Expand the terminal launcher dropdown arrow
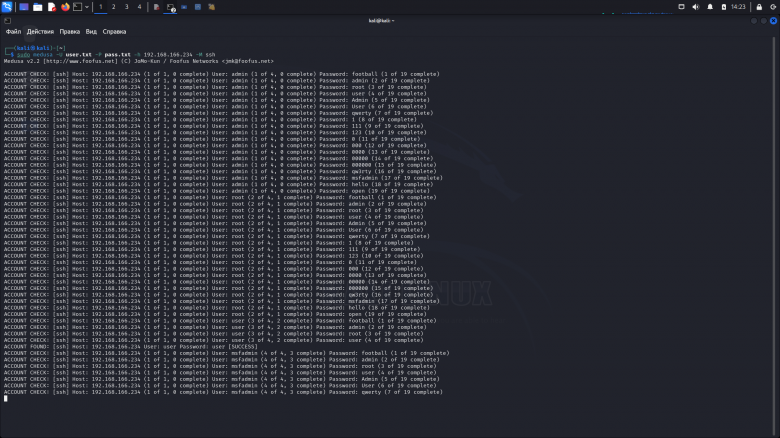780x438 pixels. coord(87,7)
